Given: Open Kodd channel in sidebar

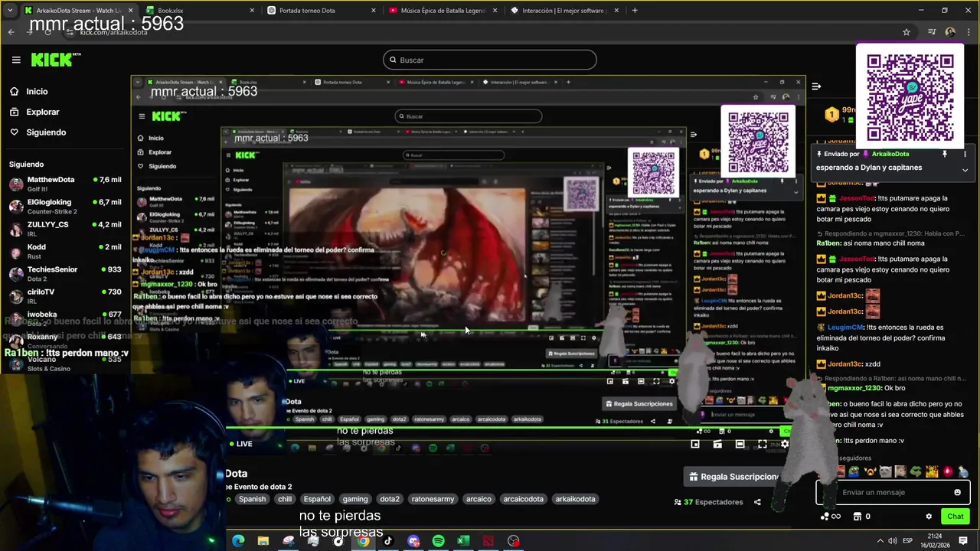Looking at the screenshot, I should 65,251.
